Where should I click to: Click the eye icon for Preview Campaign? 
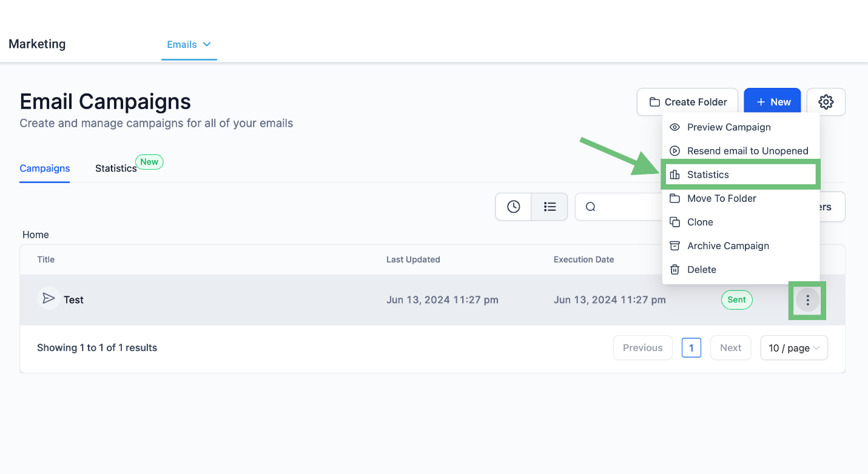[675, 127]
